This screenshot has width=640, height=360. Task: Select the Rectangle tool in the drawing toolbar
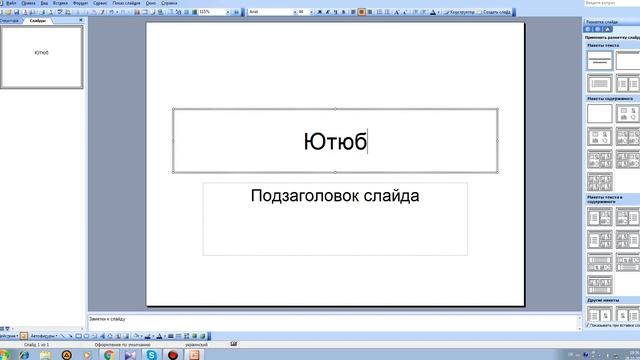coord(78,336)
